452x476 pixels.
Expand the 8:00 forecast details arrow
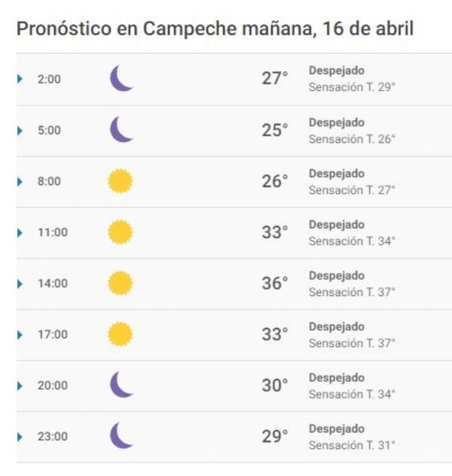point(20,182)
